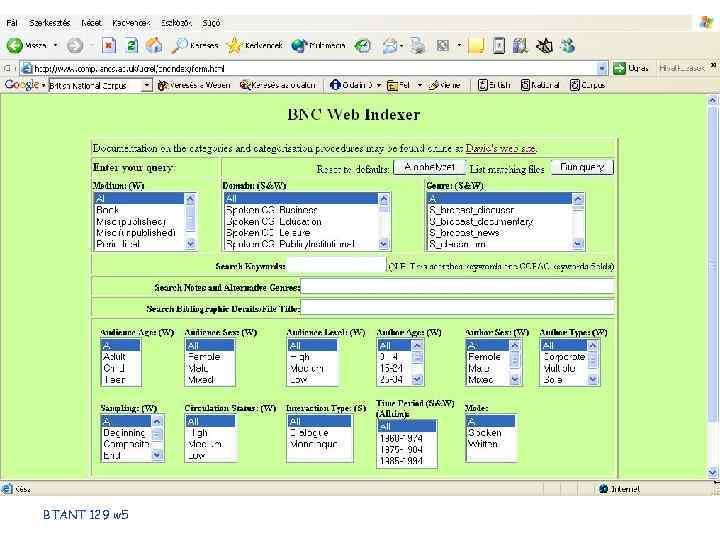The height and width of the screenshot is (540, 720).
Task: Open the Fel button dropdown arrow
Action: pyautogui.click(x=420, y=85)
